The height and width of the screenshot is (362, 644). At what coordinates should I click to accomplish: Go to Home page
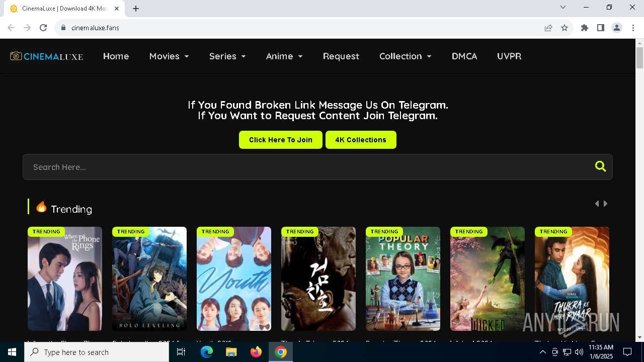click(116, 56)
